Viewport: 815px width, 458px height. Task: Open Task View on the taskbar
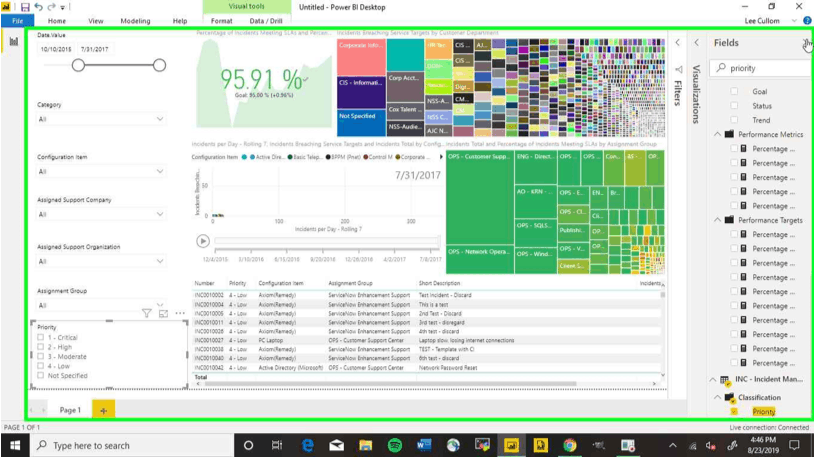(277, 446)
